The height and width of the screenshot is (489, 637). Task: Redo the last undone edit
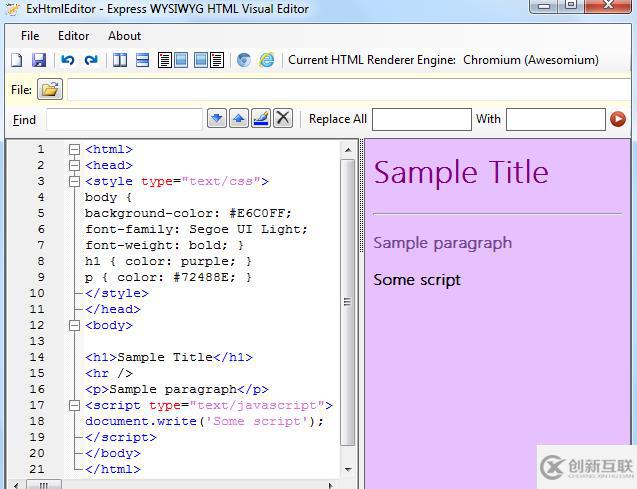click(x=91, y=60)
